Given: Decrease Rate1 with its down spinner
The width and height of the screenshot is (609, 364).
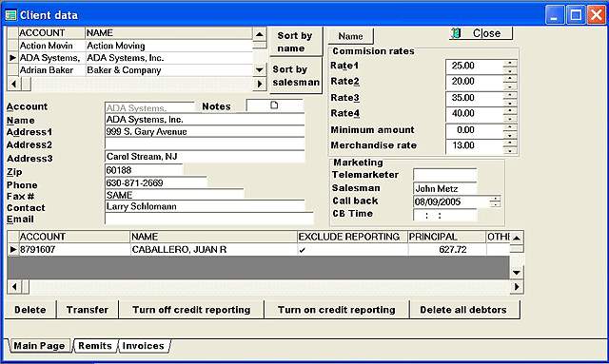Looking at the screenshot, I should point(510,70).
